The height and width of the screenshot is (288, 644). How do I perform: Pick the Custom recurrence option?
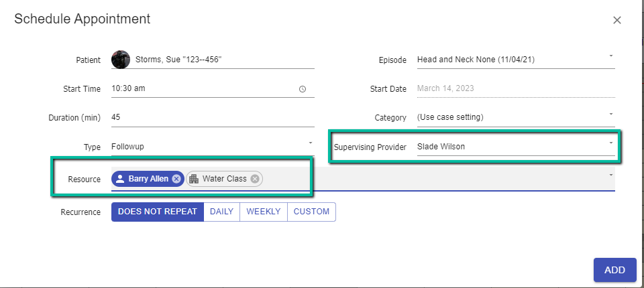(311, 212)
